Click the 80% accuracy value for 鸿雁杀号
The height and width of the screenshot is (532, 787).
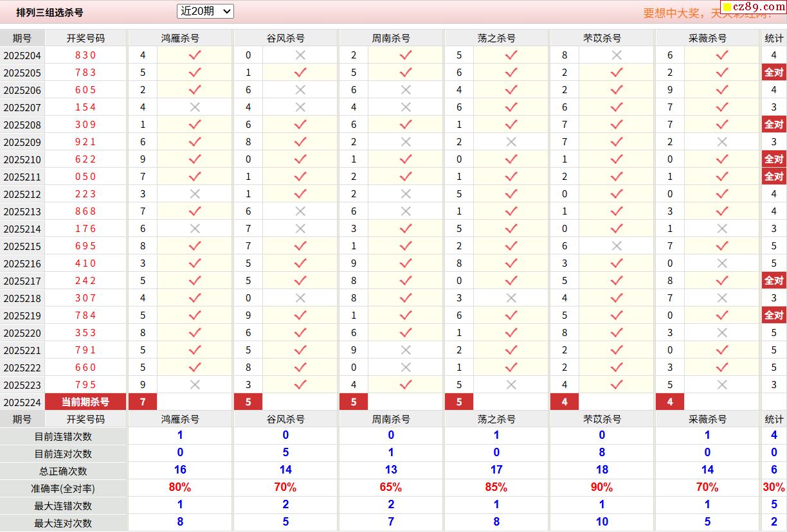(x=180, y=488)
